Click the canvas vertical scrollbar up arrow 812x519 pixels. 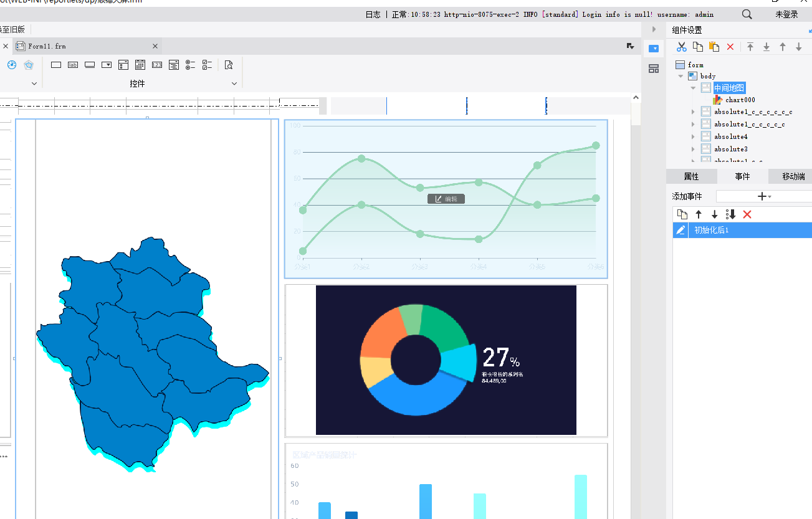coord(636,97)
